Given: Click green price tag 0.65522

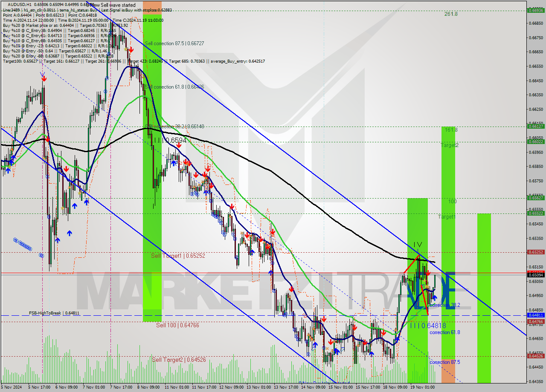Looking at the screenshot, I should (535, 213).
